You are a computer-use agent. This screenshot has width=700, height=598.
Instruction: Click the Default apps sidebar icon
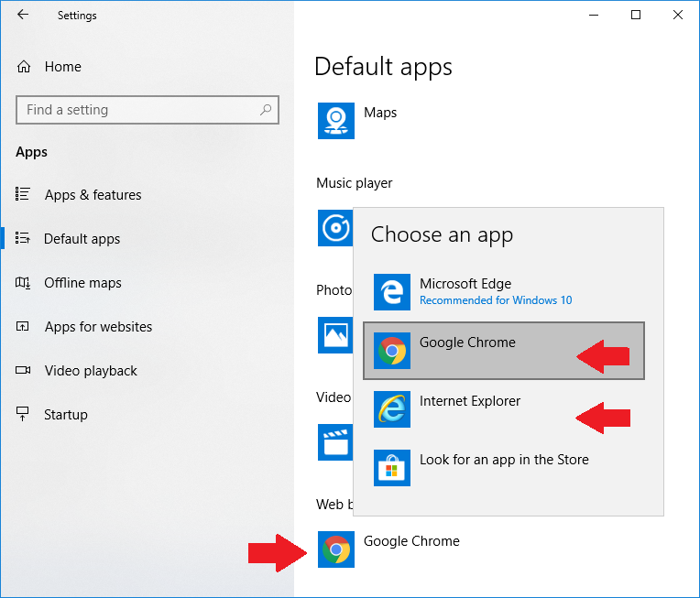(x=22, y=238)
